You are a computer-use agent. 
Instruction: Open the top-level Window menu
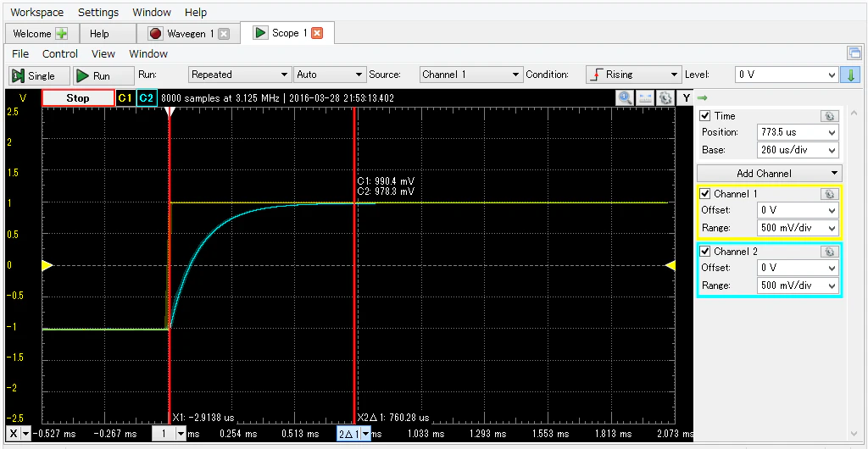click(x=152, y=12)
